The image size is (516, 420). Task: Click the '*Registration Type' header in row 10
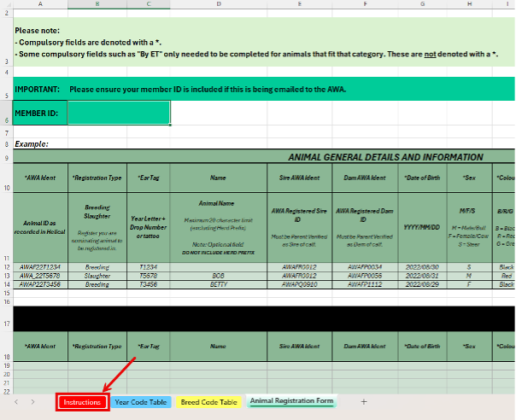(x=97, y=178)
